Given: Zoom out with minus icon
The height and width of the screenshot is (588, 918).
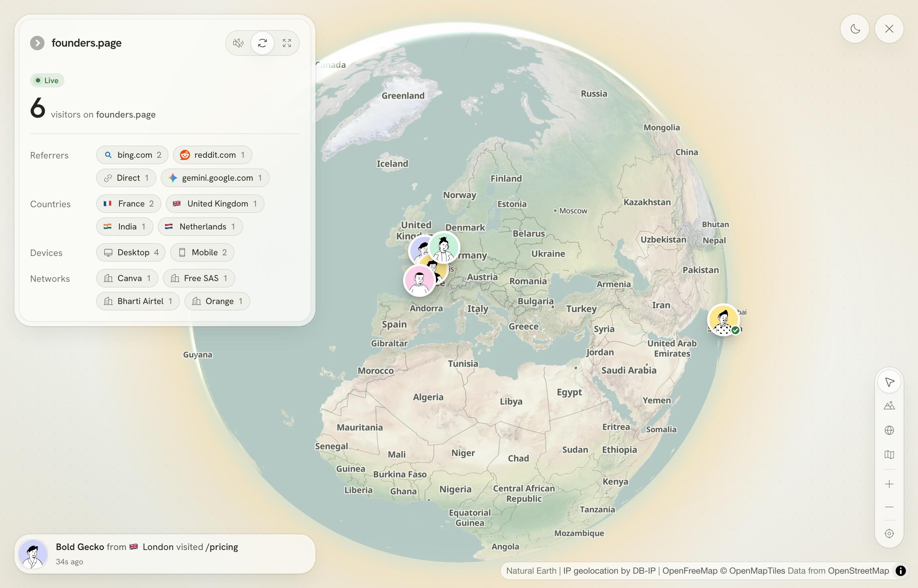Looking at the screenshot, I should pos(889,507).
